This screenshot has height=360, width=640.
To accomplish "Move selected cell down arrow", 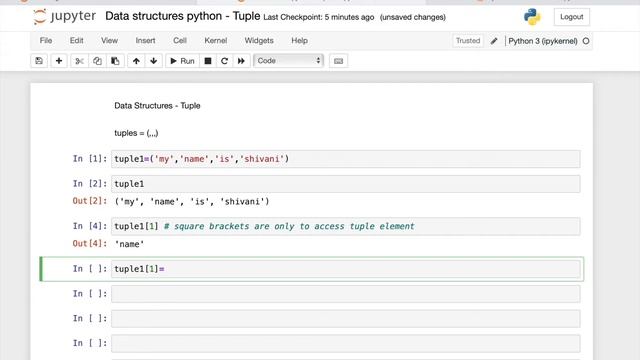I will [153, 61].
